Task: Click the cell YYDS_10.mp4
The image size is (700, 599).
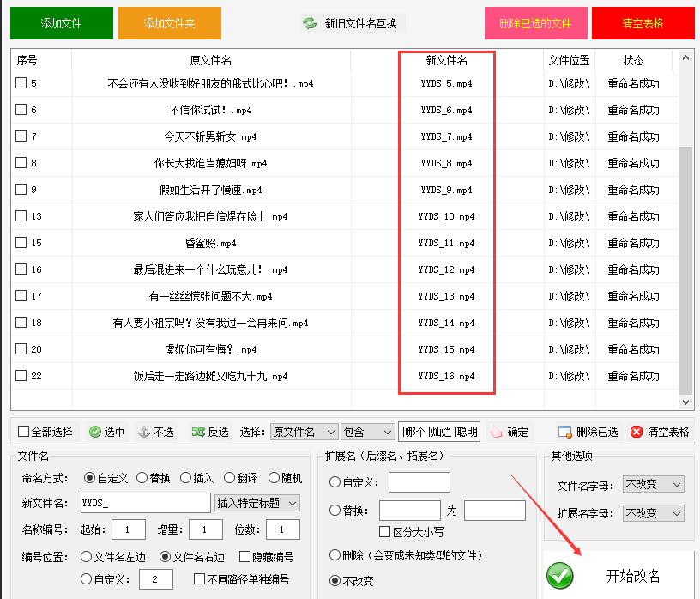Action: pyautogui.click(x=446, y=216)
